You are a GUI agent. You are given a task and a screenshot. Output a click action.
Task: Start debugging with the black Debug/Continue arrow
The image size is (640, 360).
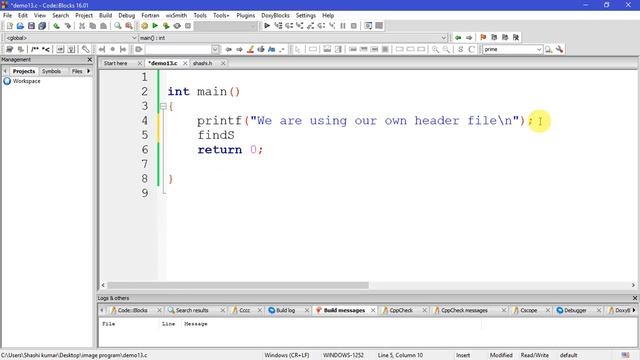(x=267, y=26)
